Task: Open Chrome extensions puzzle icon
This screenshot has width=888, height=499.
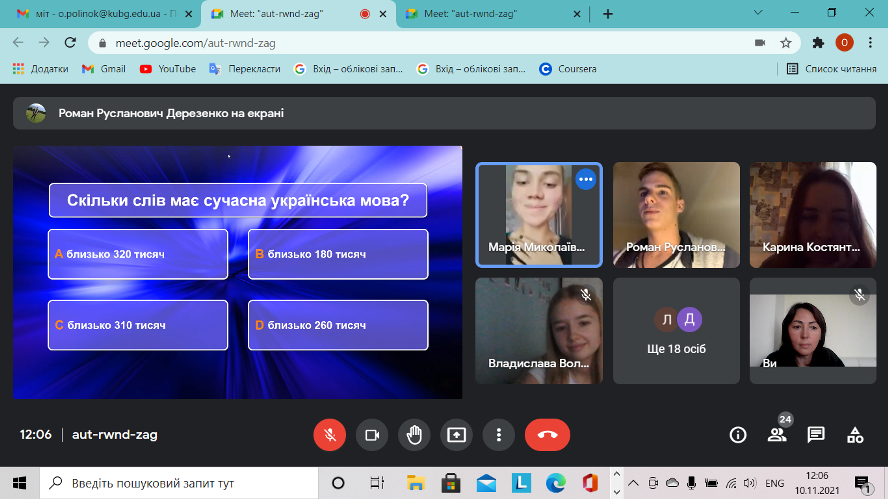Action: click(x=818, y=43)
